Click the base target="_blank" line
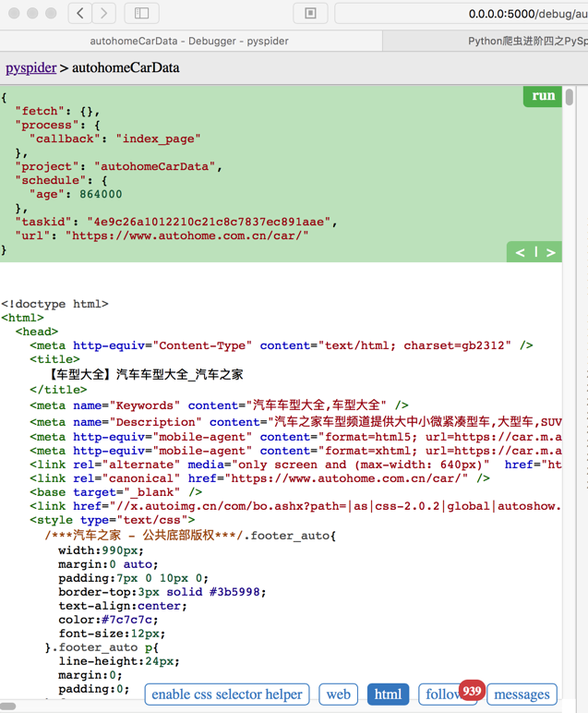 (x=116, y=492)
